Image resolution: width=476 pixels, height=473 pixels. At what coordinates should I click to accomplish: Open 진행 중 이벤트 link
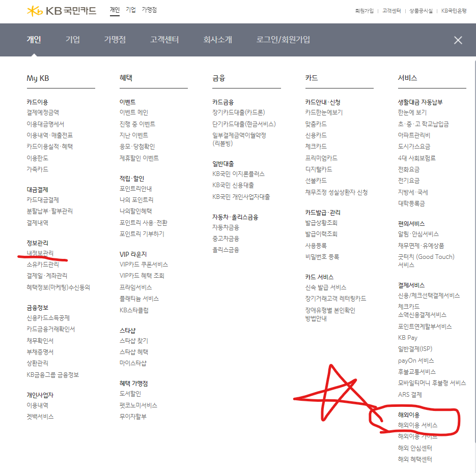[137, 124]
